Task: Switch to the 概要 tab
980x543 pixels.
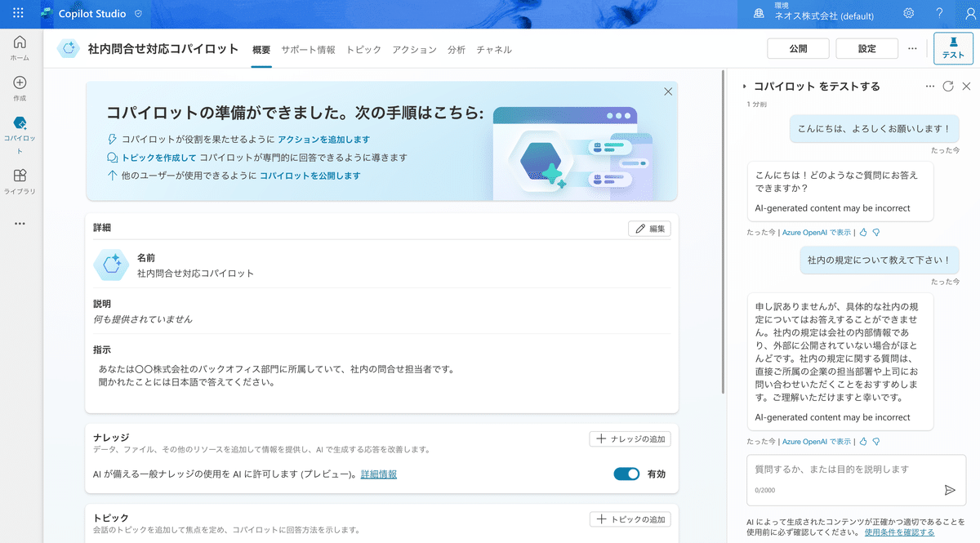Action: (261, 50)
